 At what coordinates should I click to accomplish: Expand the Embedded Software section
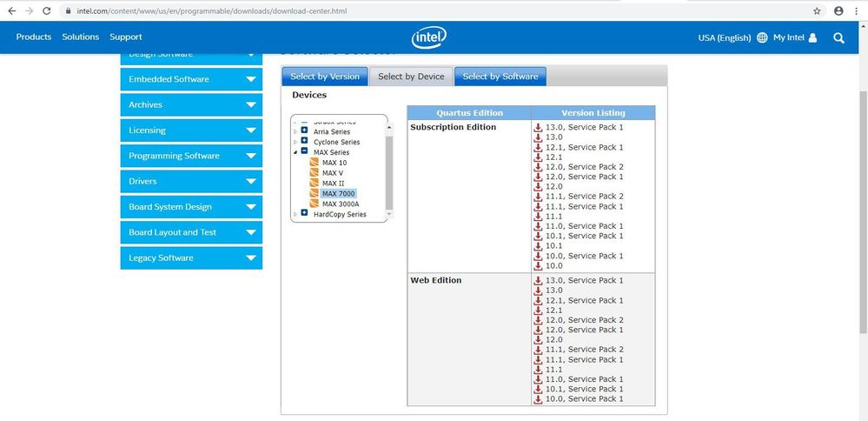point(191,79)
